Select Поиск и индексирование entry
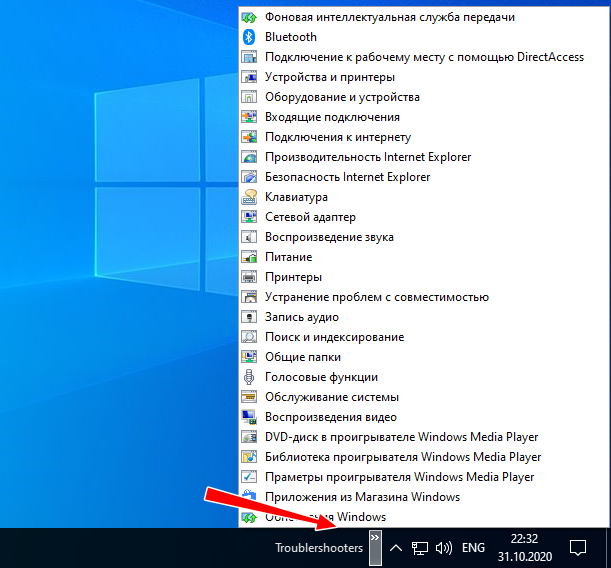This screenshot has height=568, width=611. pos(334,337)
